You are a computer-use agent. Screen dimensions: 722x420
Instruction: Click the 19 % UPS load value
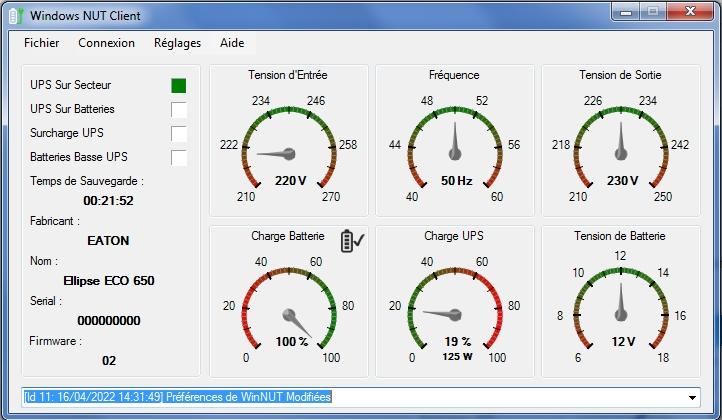point(458,342)
